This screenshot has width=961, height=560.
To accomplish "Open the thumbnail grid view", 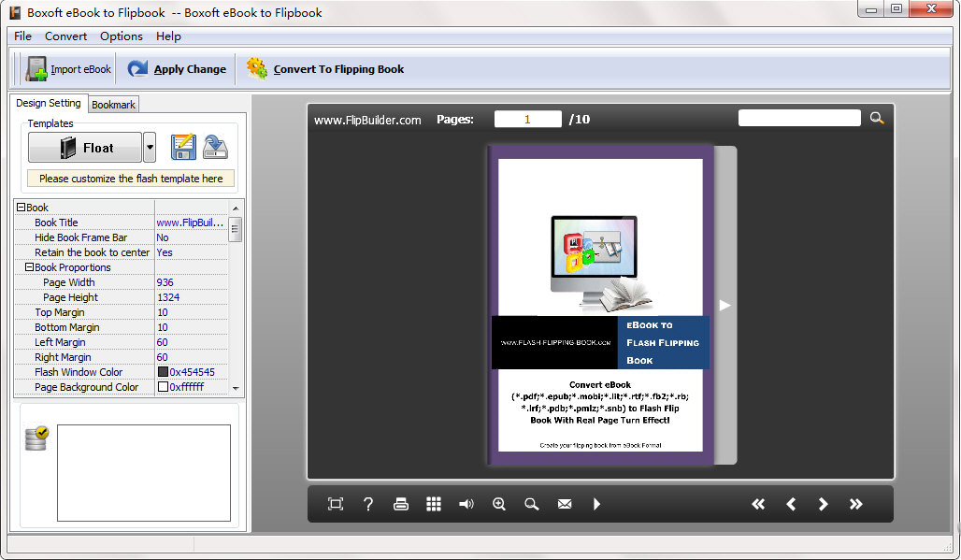I will [x=434, y=504].
